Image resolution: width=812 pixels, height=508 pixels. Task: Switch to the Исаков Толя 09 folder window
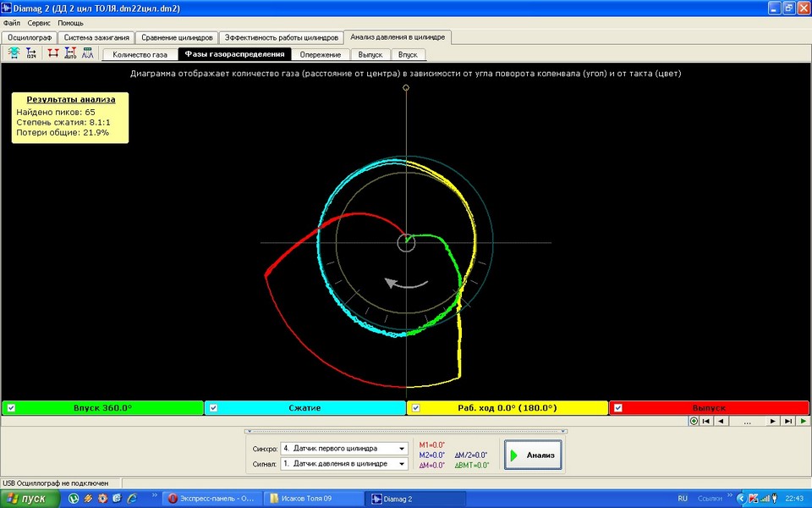[x=314, y=499]
